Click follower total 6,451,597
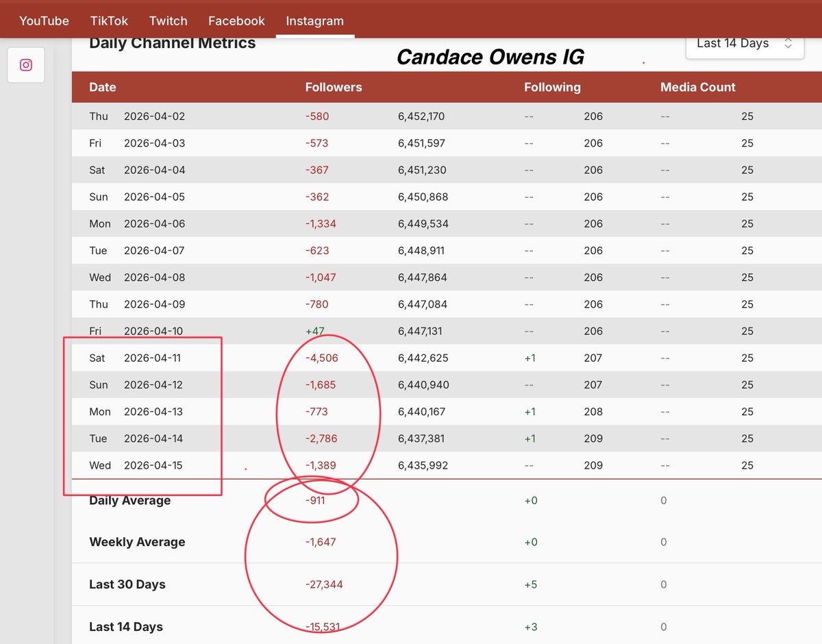 (421, 143)
